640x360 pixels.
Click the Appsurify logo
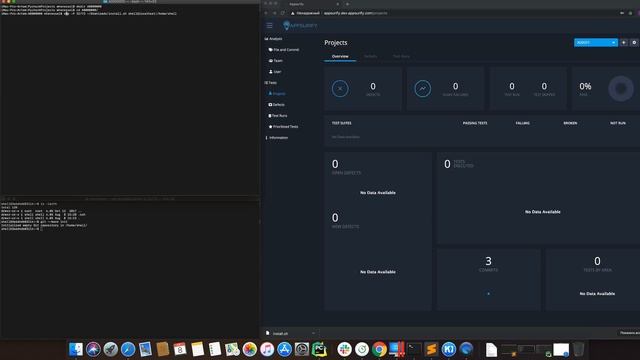300,25
